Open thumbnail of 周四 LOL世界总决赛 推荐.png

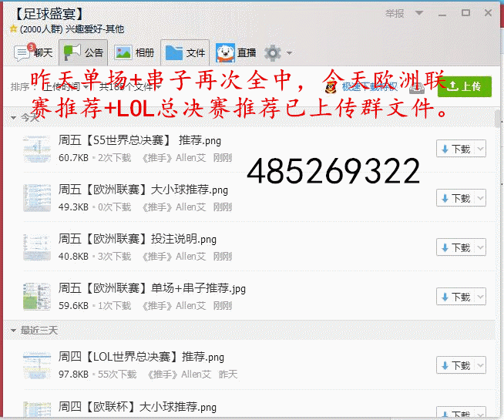(x=37, y=365)
